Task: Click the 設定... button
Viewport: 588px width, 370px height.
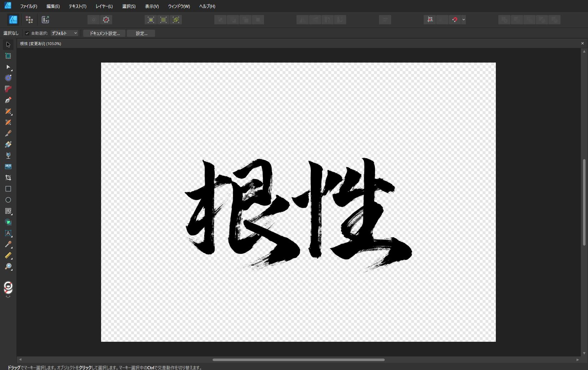Action: [141, 33]
